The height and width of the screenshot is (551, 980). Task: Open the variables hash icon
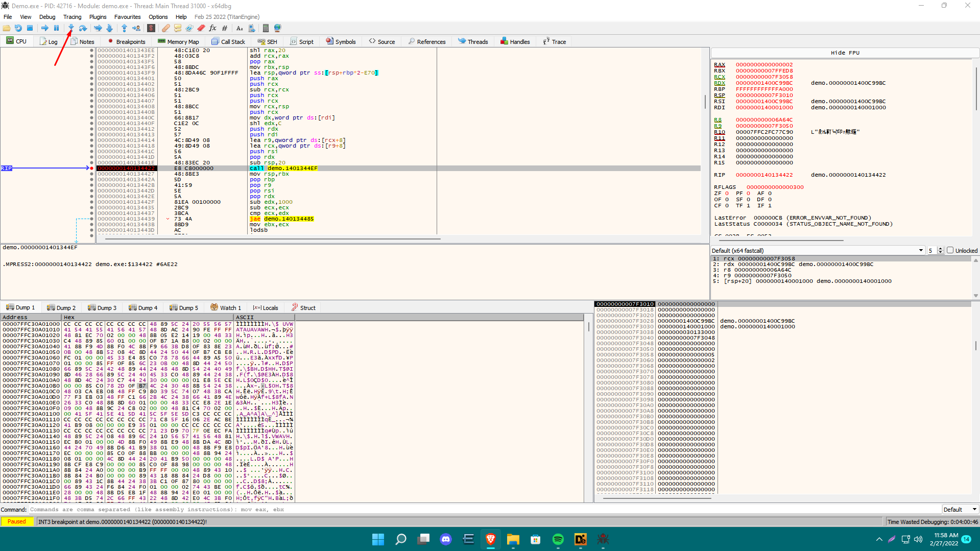pyautogui.click(x=225, y=28)
